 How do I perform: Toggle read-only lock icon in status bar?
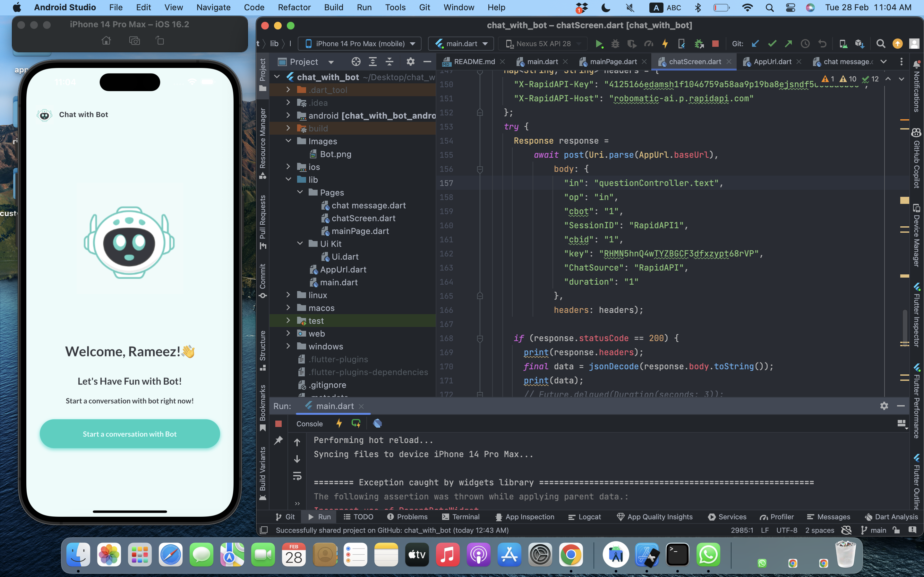tap(896, 530)
